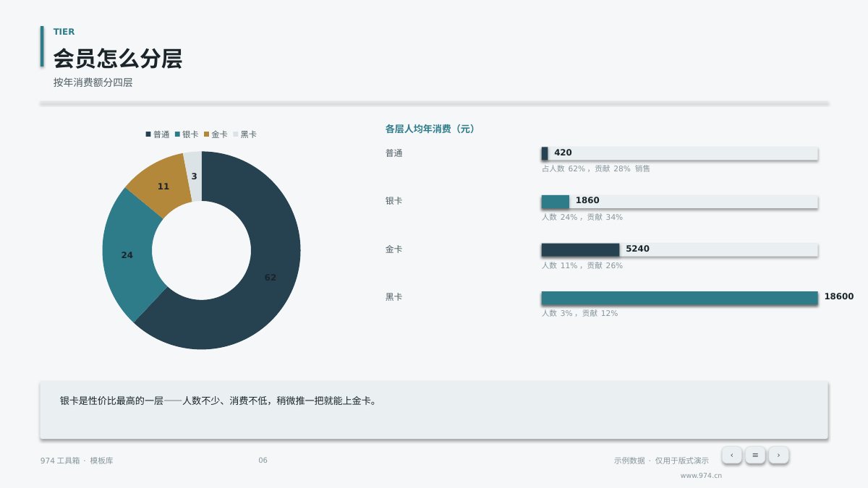This screenshot has height=488, width=868.
Task: Click the value 18600 beside the 黑卡 bar
Action: 839,296
